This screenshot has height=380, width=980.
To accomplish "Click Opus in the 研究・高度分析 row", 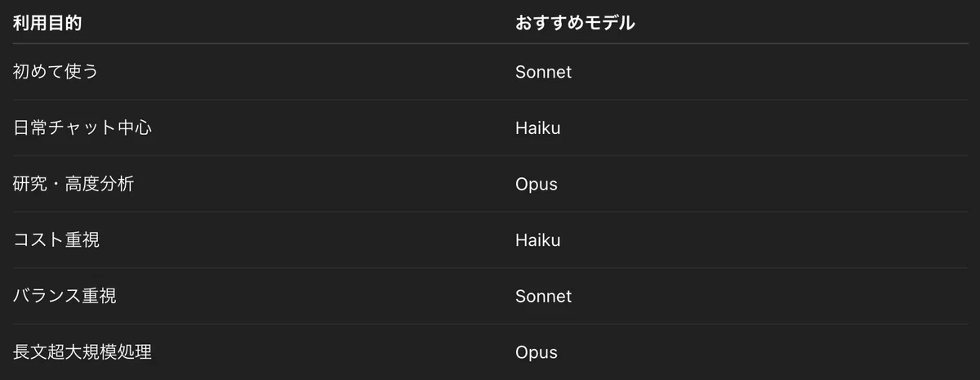I will pyautogui.click(x=537, y=184).
